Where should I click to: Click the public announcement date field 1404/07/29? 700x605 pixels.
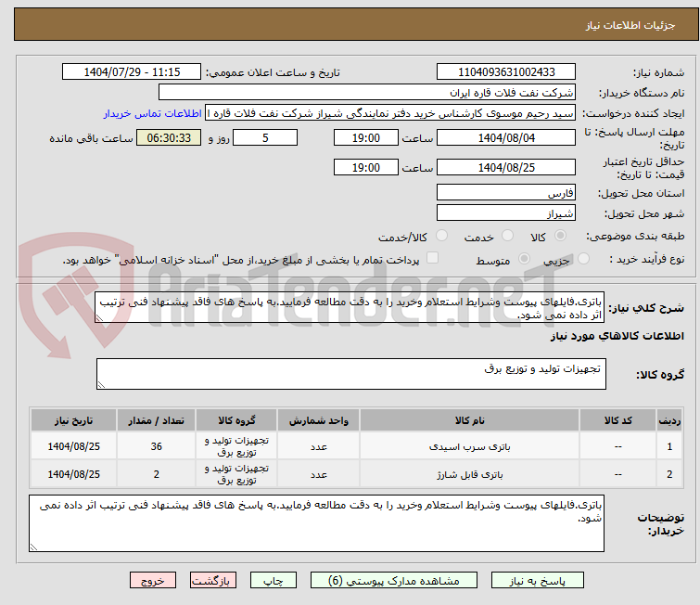pos(132,72)
